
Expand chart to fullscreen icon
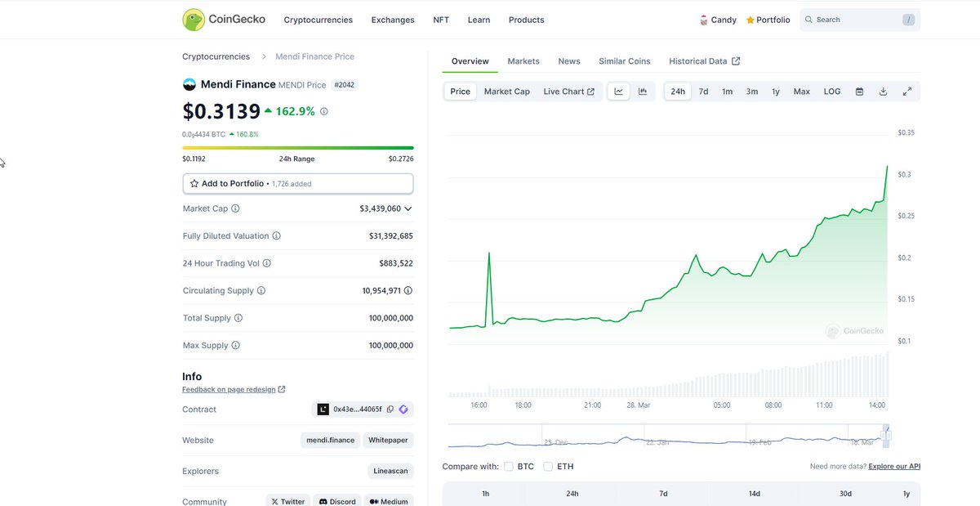(906, 92)
